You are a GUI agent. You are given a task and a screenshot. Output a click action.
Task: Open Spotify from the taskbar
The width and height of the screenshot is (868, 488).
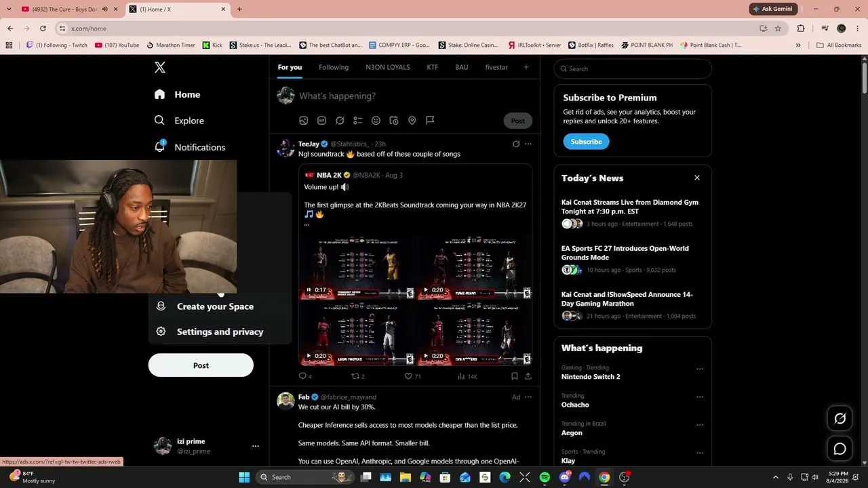pyautogui.click(x=545, y=477)
